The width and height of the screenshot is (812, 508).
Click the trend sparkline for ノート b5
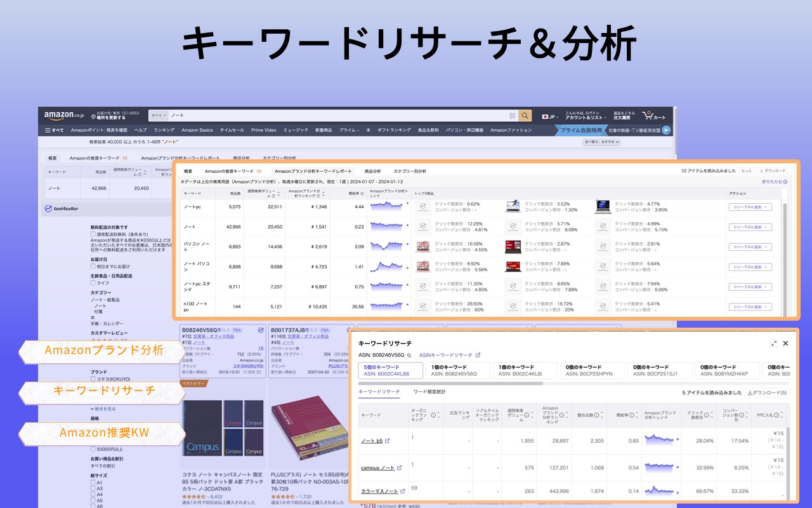[660, 439]
